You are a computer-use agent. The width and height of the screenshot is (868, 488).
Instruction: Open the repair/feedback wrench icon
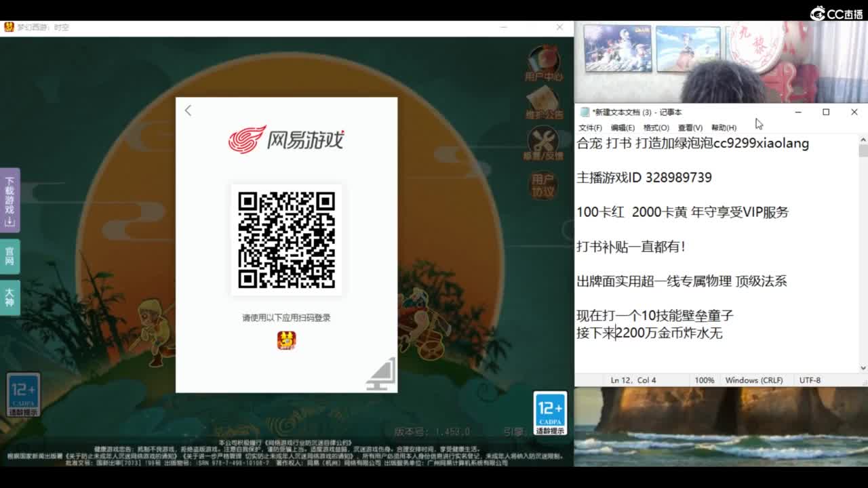click(543, 144)
